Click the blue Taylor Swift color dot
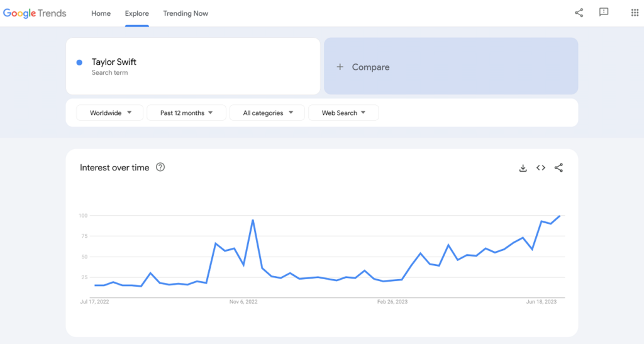Screen dimensions: 644x344 point(79,62)
